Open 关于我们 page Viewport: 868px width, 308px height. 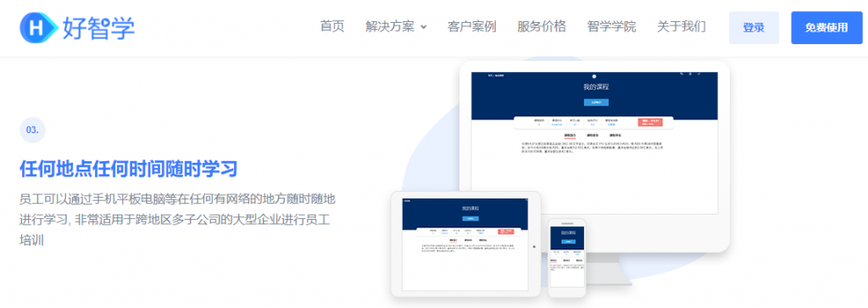(x=681, y=26)
